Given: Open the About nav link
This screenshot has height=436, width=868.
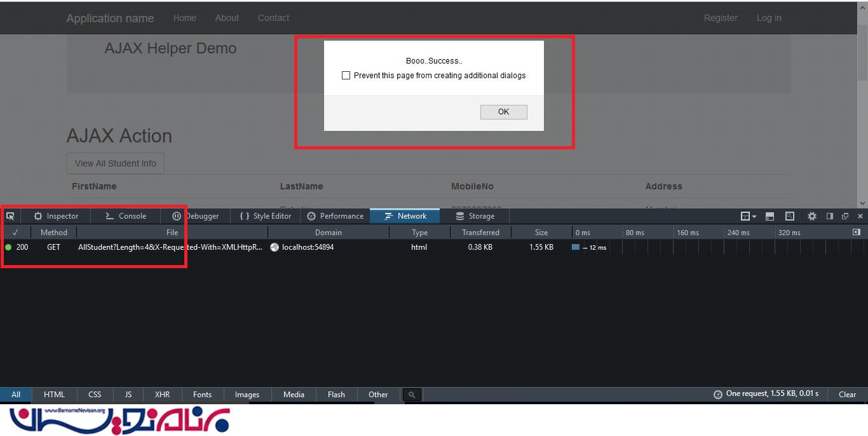Looking at the screenshot, I should click(x=227, y=18).
